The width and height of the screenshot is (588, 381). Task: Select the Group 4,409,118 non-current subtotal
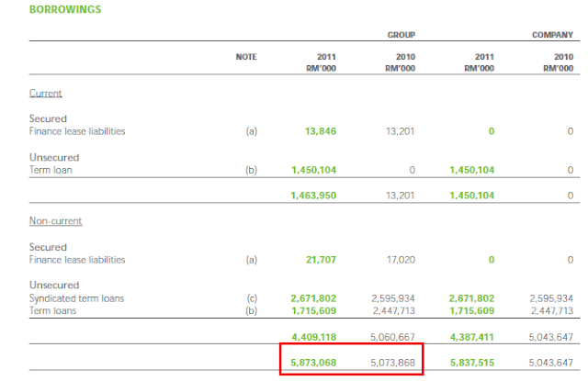313,337
